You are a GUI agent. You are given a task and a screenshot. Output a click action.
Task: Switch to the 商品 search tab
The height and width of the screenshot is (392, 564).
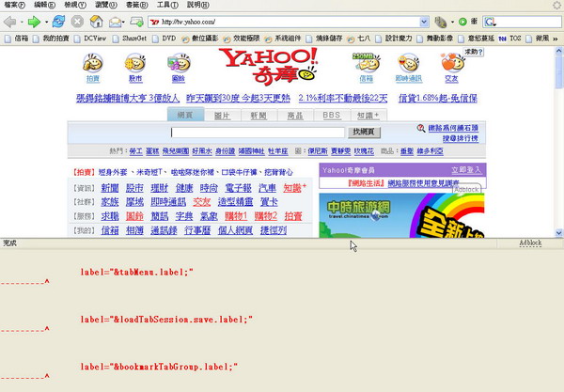pyautogui.click(x=295, y=116)
